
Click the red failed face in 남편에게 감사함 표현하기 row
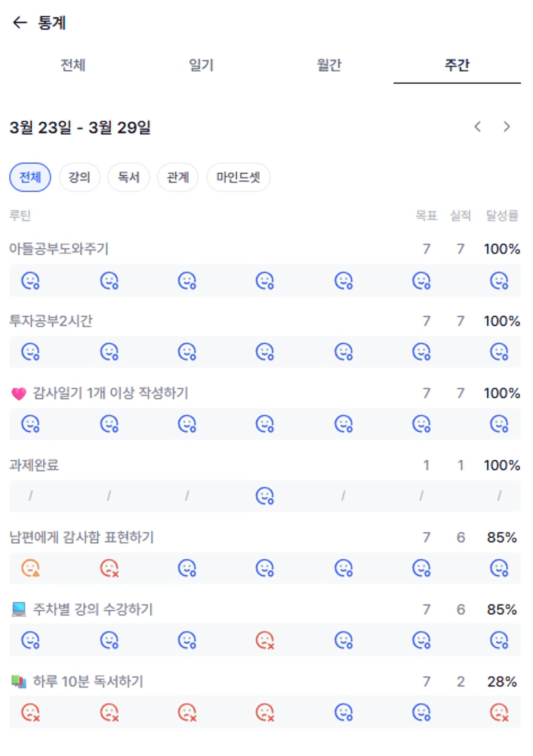tap(109, 568)
